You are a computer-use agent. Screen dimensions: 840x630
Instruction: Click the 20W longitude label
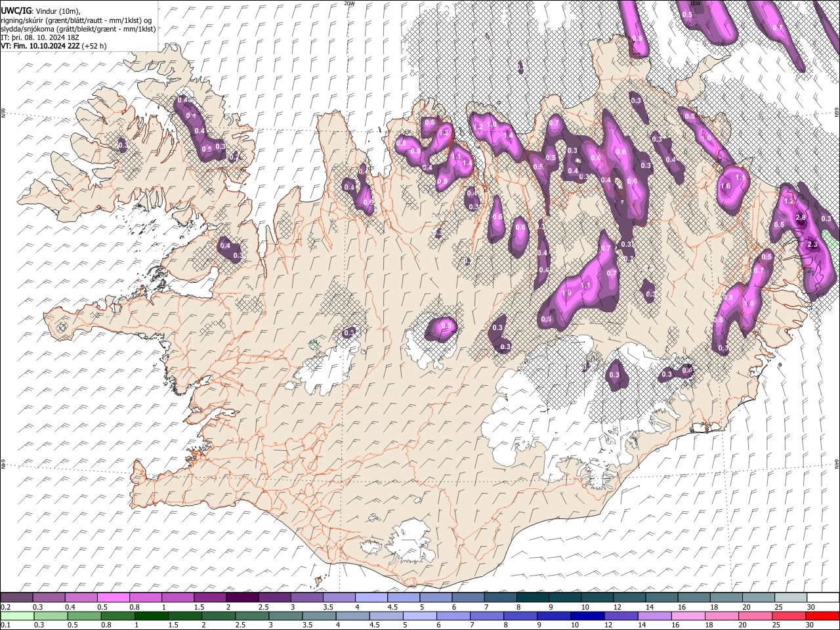pos(349,3)
